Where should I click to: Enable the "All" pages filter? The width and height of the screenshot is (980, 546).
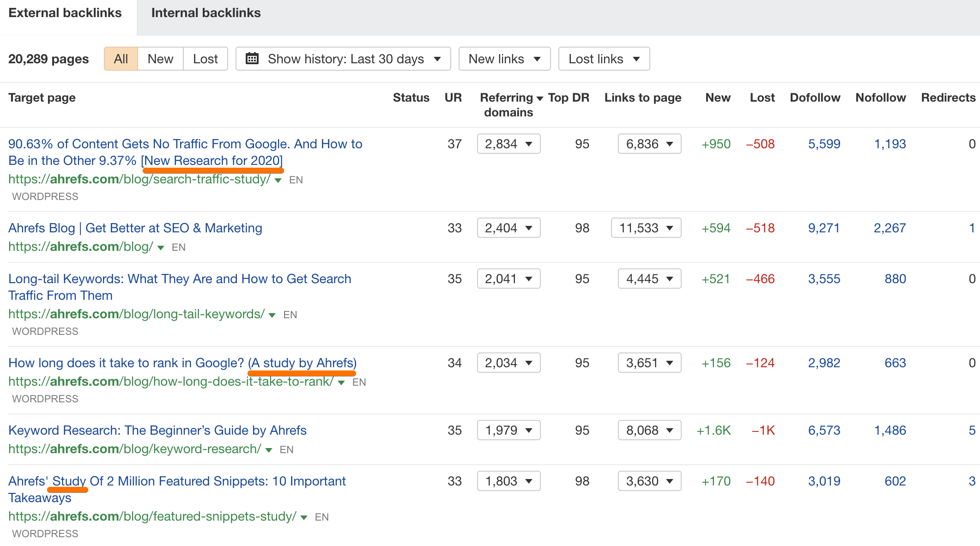click(x=121, y=59)
